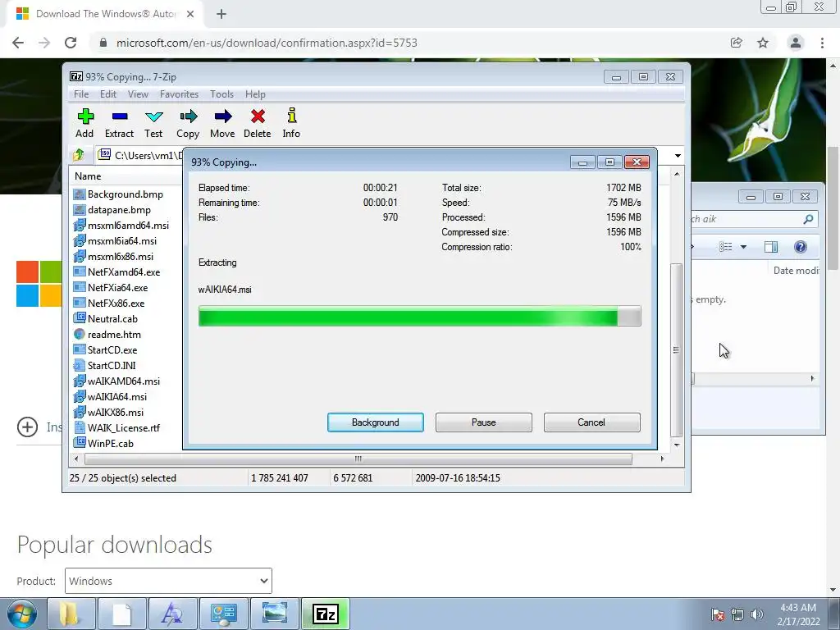The height and width of the screenshot is (630, 840).
Task: Click the 7-Zip vertical scrollbar thumb
Action: click(x=677, y=349)
